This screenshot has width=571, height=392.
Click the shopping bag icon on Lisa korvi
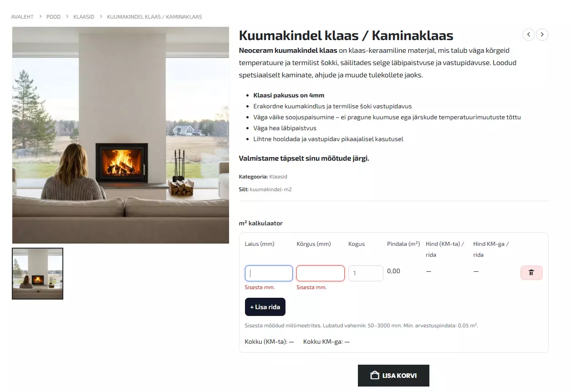[375, 376]
